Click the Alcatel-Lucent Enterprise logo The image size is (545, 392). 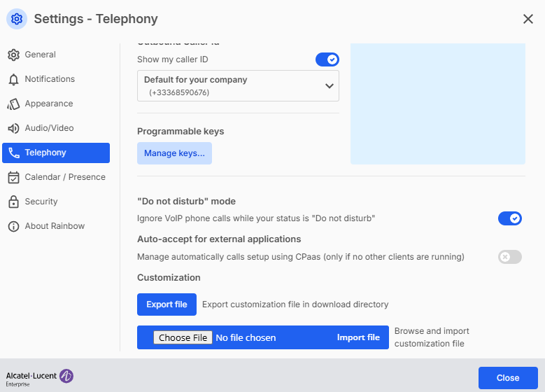pyautogui.click(x=40, y=378)
